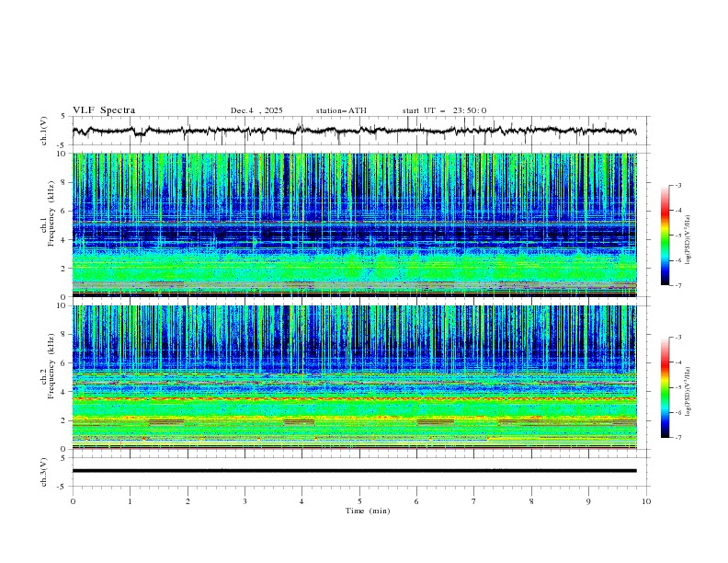The image size is (728, 563).
Task: Click the "start UT = 23:50:0" text
Action: coord(444,110)
